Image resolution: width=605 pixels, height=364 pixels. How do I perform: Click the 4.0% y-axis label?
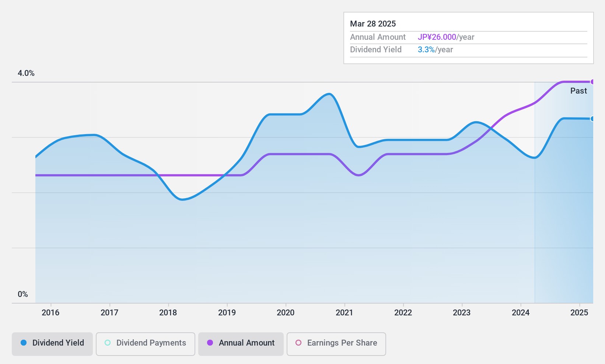26,73
